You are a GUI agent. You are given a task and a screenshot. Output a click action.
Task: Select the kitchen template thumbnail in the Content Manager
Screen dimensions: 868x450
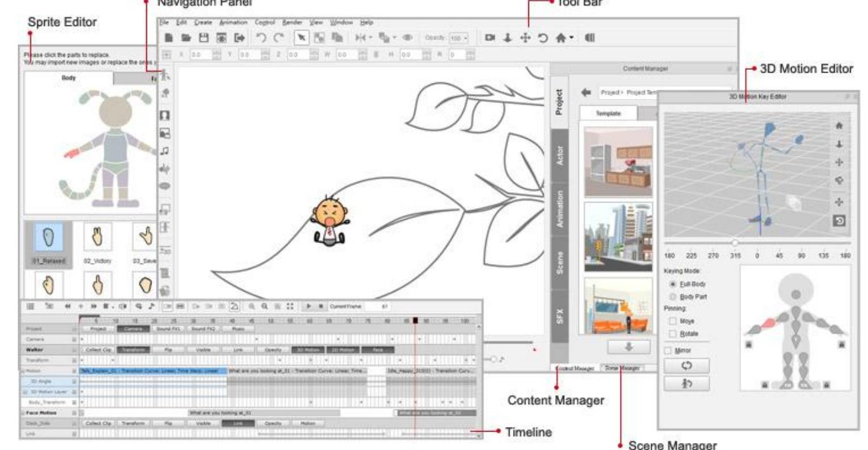coord(618,160)
